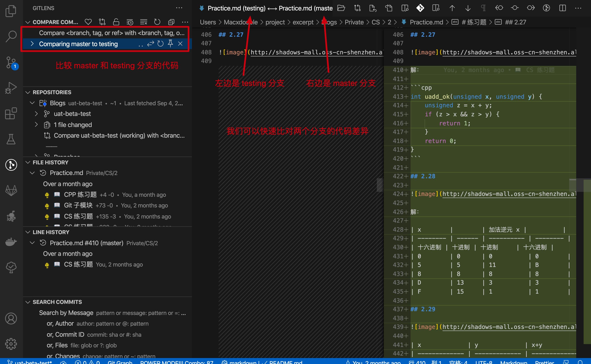
Task: Click Compare branch, tag, or ref entry
Action: 112,33
